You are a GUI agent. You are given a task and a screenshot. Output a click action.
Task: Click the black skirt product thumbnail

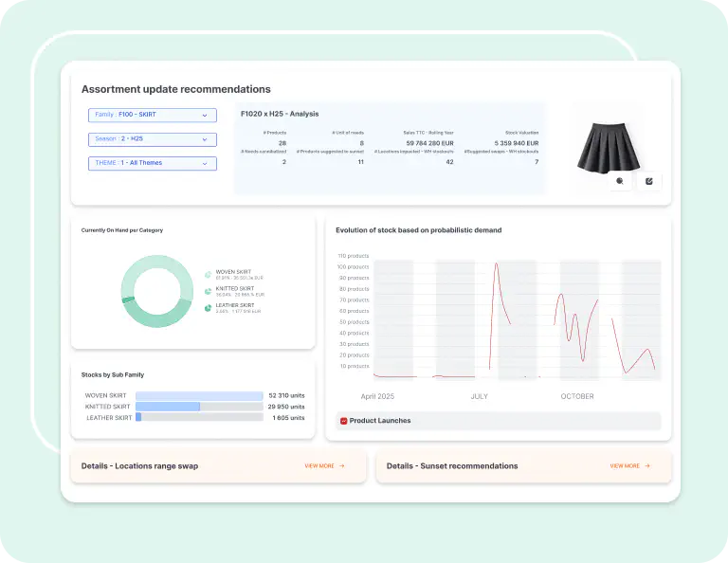tap(609, 147)
